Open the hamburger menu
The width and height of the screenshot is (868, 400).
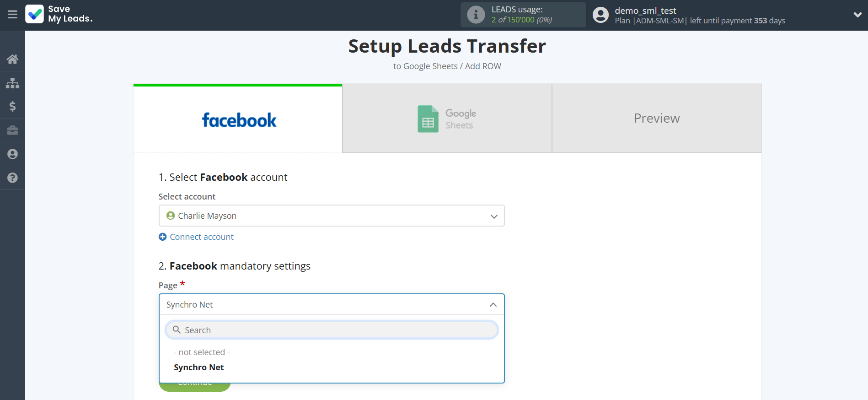[x=12, y=15]
